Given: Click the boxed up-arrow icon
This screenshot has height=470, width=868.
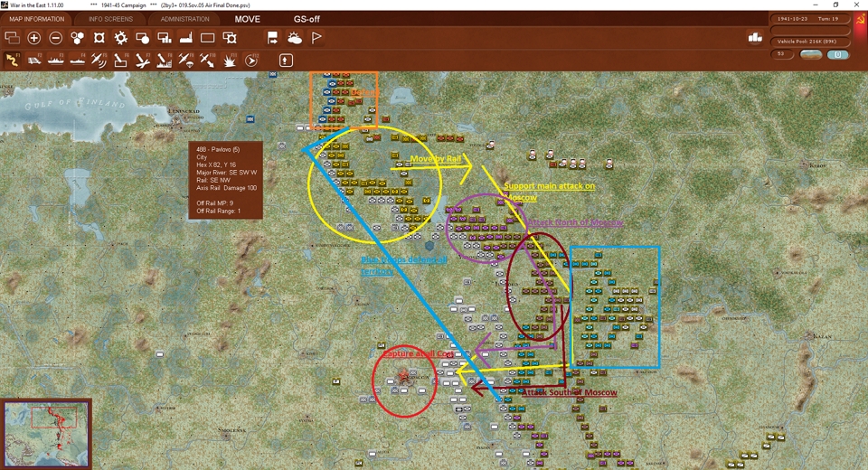Looking at the screenshot, I should (x=286, y=60).
